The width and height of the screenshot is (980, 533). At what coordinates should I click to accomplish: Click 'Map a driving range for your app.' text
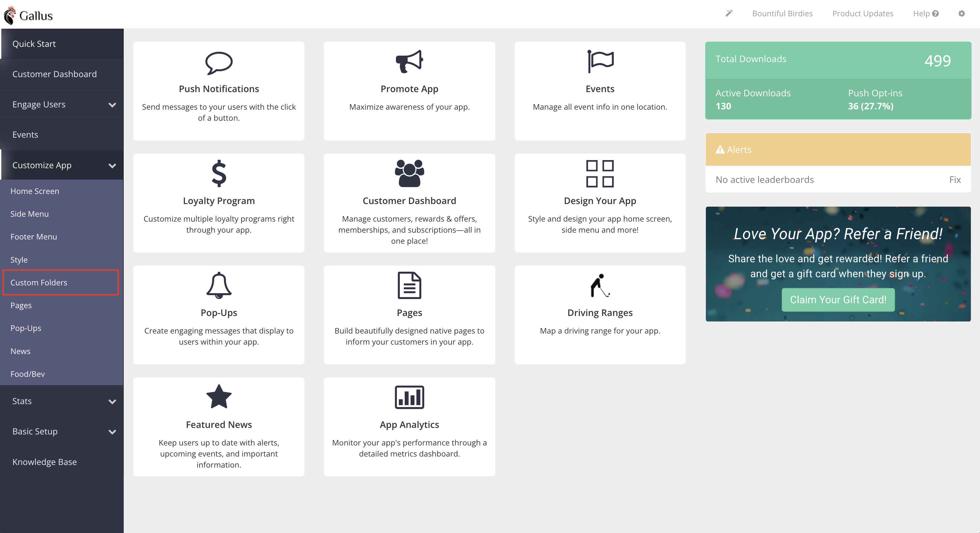[x=600, y=331]
